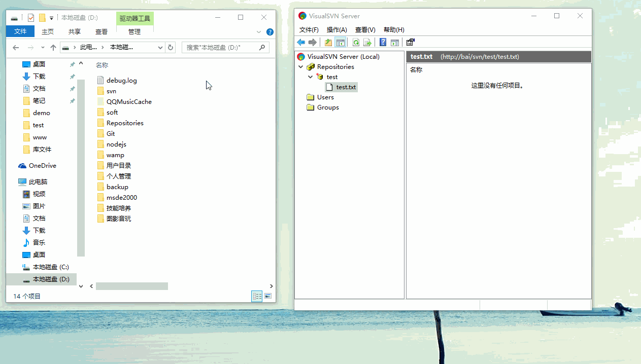Open the address bar history dropdown
The width and height of the screenshot is (641, 364).
pos(160,48)
